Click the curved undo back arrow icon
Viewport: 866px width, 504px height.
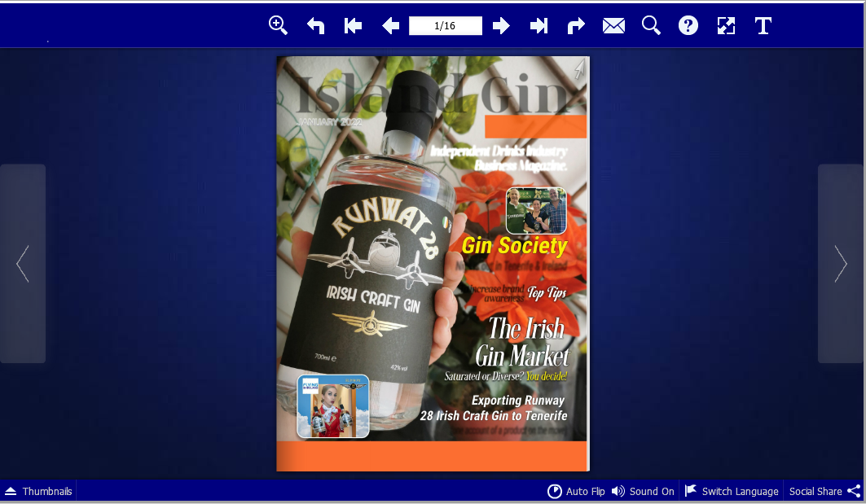(x=315, y=25)
